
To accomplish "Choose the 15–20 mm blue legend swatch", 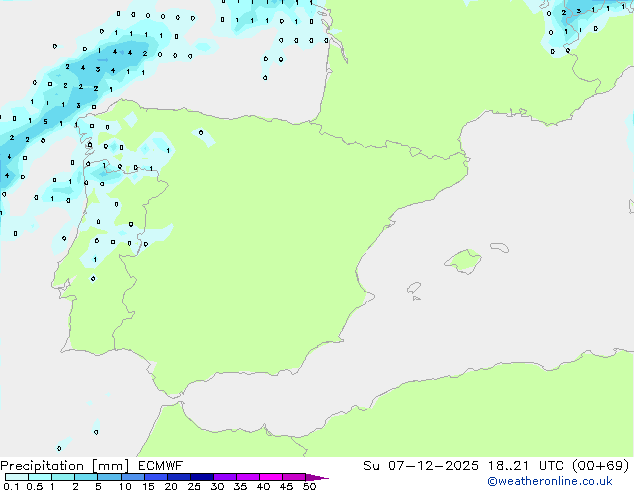I will click(x=155, y=477).
